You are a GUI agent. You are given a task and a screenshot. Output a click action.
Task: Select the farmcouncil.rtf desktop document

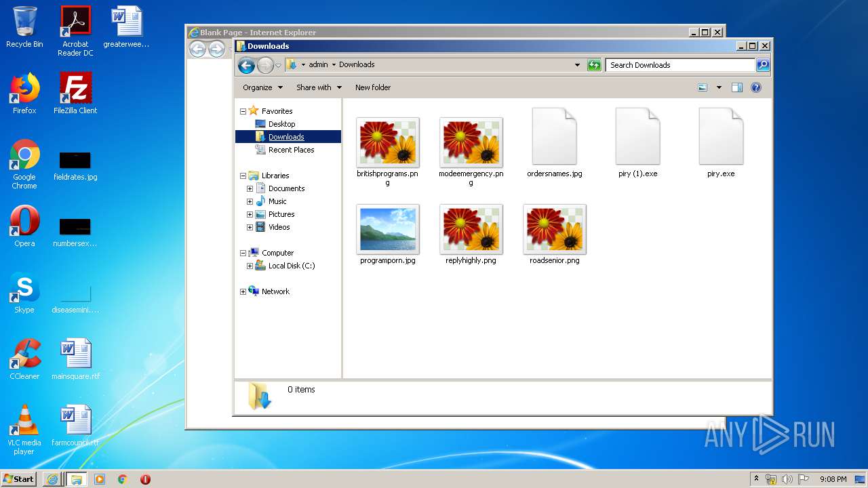pyautogui.click(x=75, y=426)
